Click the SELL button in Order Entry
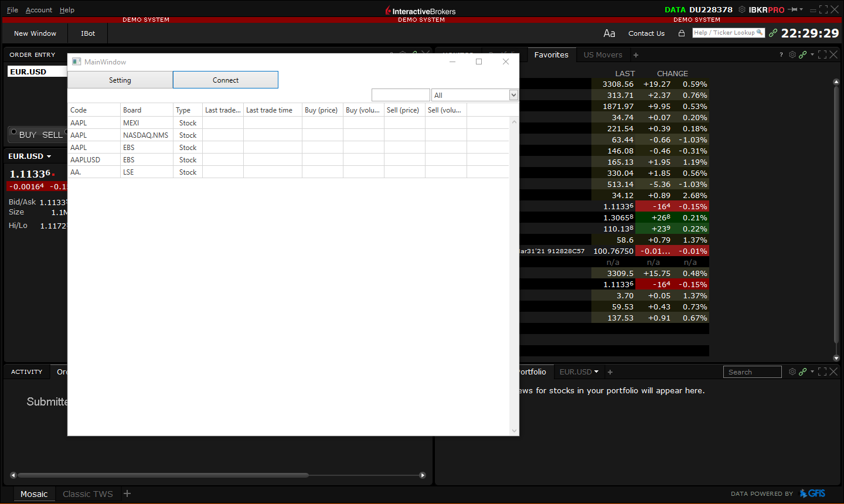The height and width of the screenshot is (504, 844). [x=52, y=135]
